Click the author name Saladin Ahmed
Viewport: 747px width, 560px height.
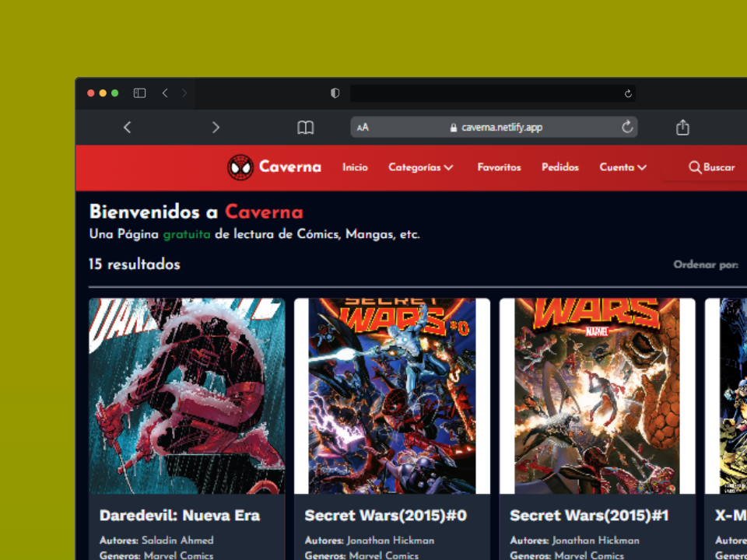(x=177, y=540)
